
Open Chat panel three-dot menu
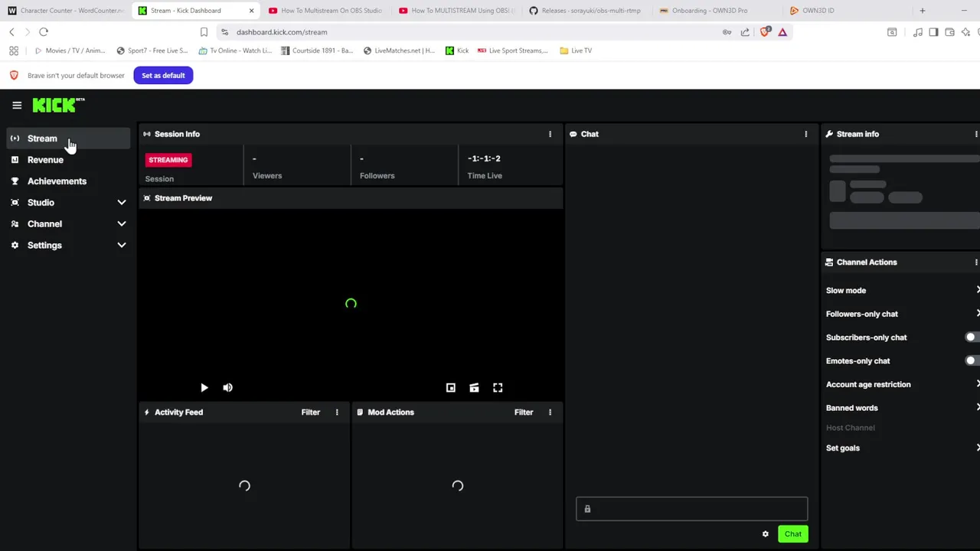[x=805, y=134]
